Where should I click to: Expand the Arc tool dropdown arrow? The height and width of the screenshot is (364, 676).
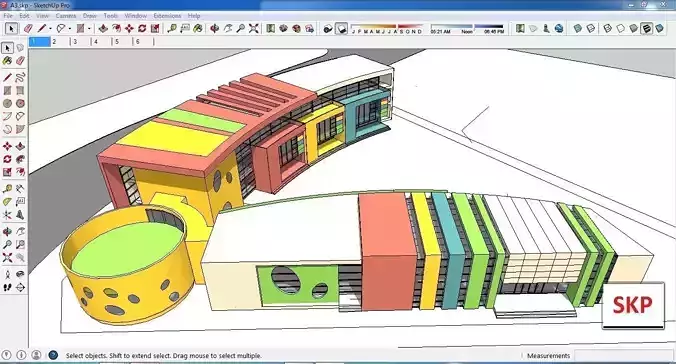(x=69, y=29)
